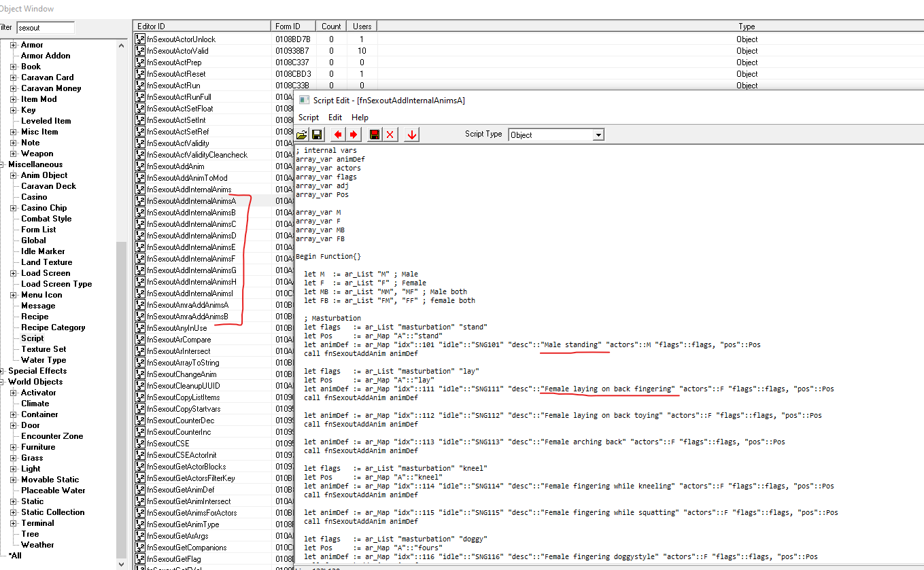Image resolution: width=924 pixels, height=570 pixels.
Task: Click script icon beside fnSexoutArCompare
Action: click(140, 340)
